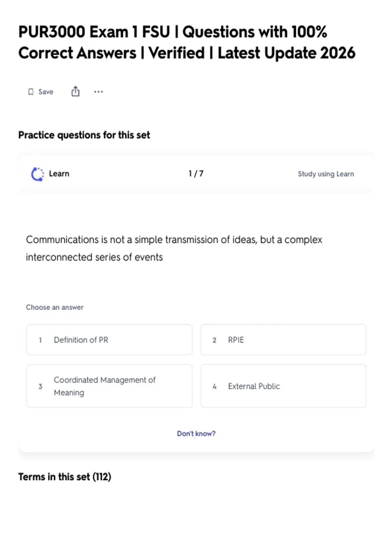Click the Save bookmark icon
Image resolution: width=392 pixels, height=556 pixels.
coord(31,92)
